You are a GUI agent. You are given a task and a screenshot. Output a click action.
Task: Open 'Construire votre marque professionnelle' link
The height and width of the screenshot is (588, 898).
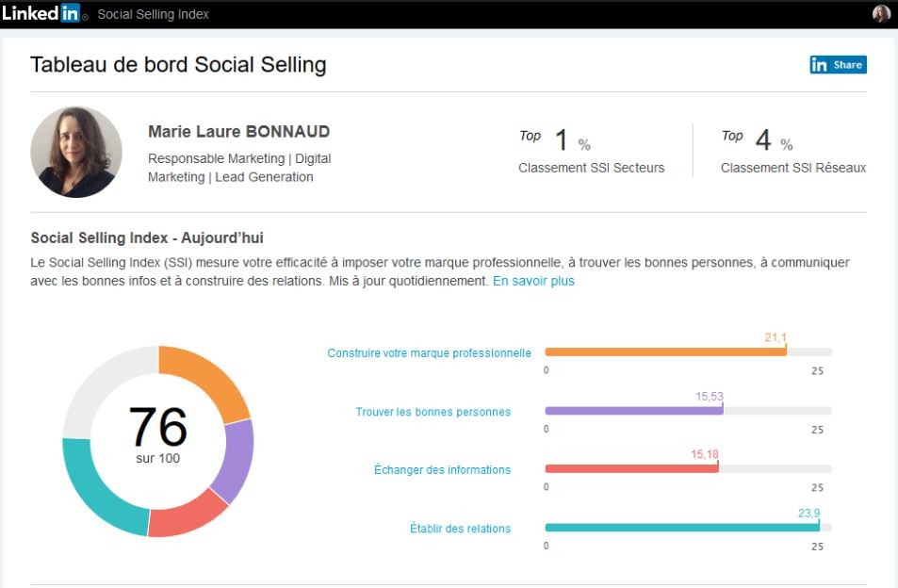pos(429,352)
